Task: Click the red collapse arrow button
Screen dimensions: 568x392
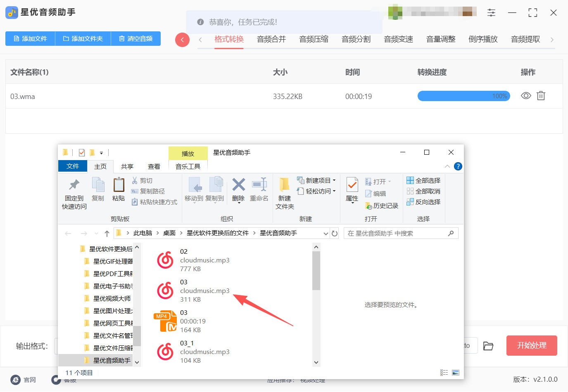Action: point(182,40)
